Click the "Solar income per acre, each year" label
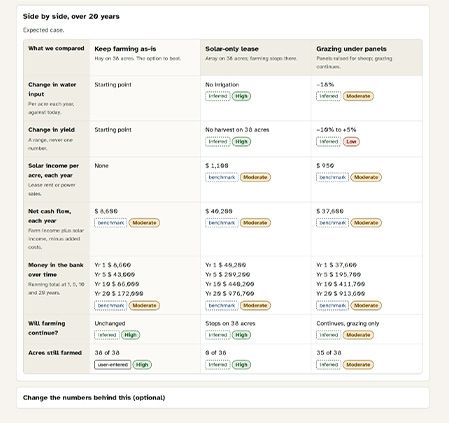The width and height of the screenshot is (449, 423). pos(53,170)
